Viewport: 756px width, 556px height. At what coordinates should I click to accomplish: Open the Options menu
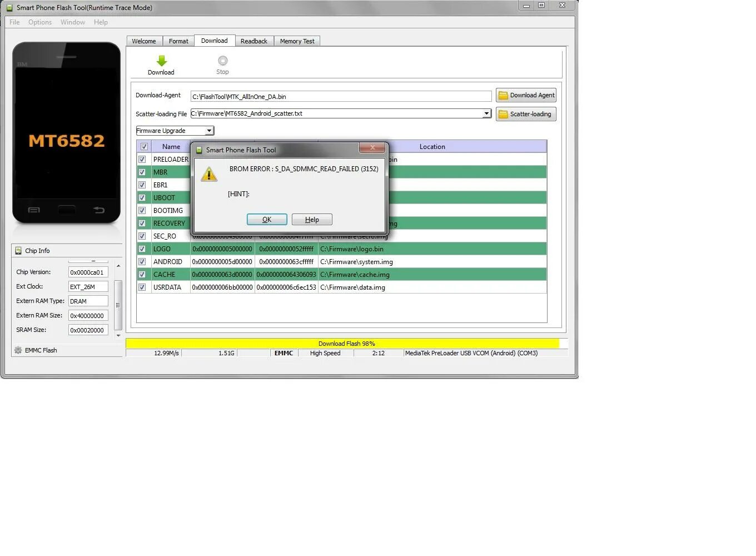40,22
